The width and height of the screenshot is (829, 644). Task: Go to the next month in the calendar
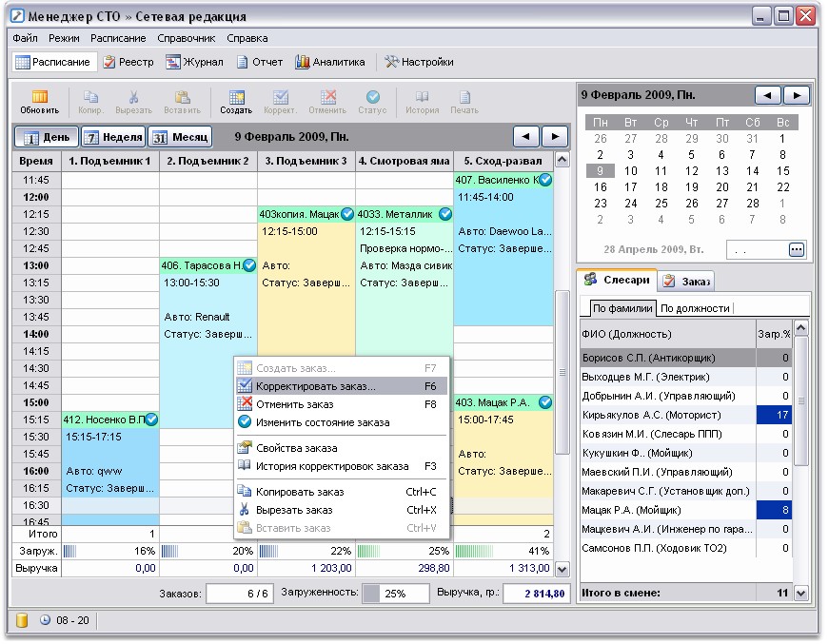coord(796,95)
